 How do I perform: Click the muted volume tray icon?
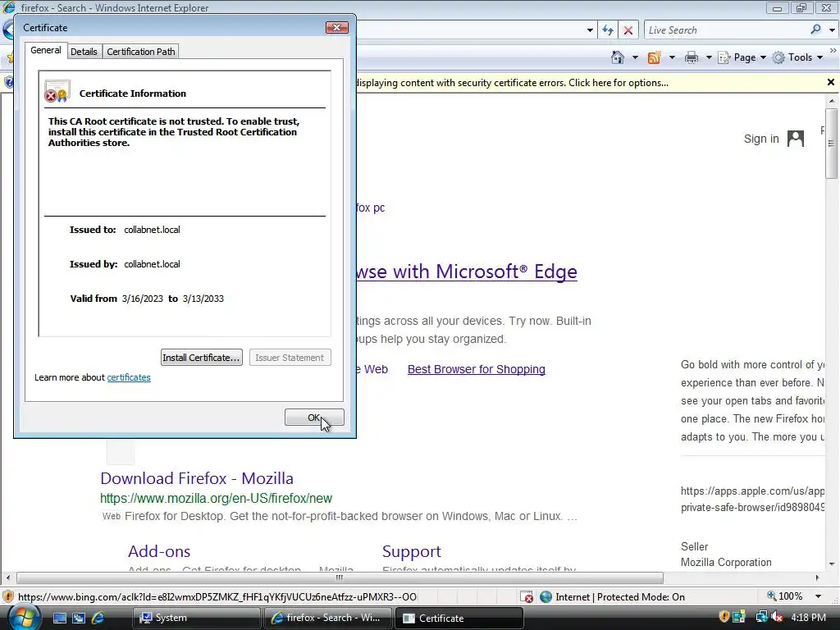777,617
